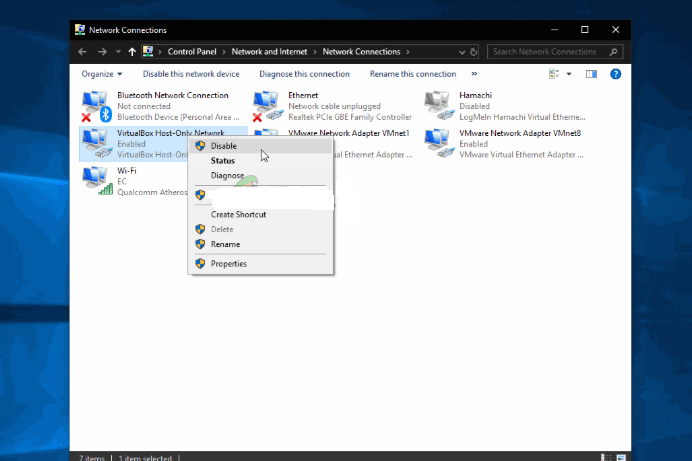This screenshot has height=461, width=692.
Task: Toggle the preview pane icon
Action: click(x=591, y=74)
